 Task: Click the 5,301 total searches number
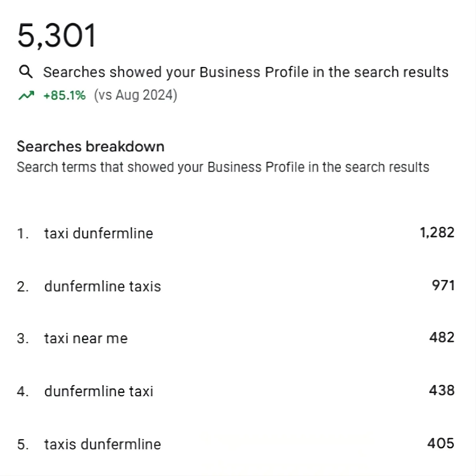pyautogui.click(x=57, y=36)
